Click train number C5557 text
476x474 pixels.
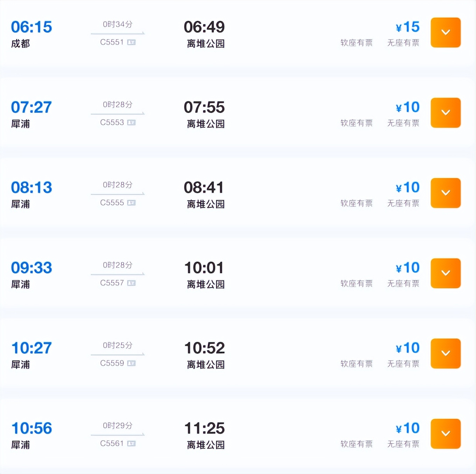112,283
